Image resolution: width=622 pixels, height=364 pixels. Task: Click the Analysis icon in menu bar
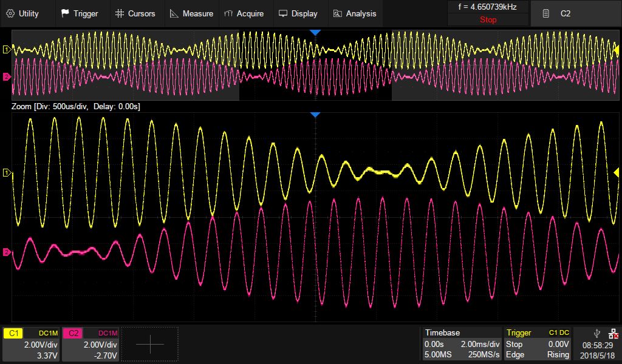(x=338, y=13)
